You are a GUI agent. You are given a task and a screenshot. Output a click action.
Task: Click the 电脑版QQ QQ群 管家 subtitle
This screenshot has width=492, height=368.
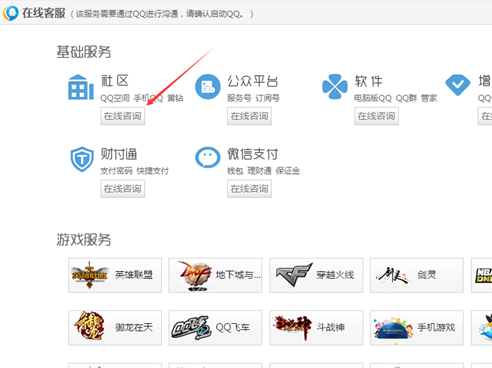click(x=395, y=98)
